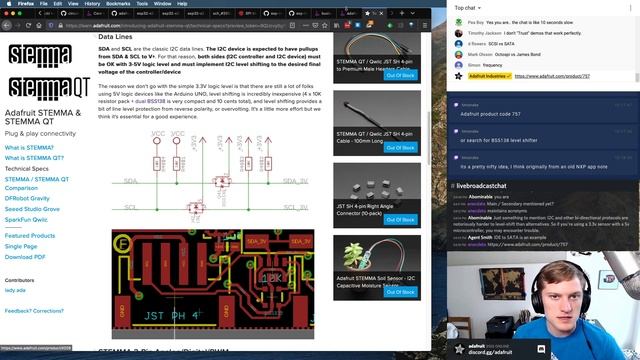The width and height of the screenshot is (640, 360).
Task: Click Out Of Stock on Soil Sensor
Action: 400,292
